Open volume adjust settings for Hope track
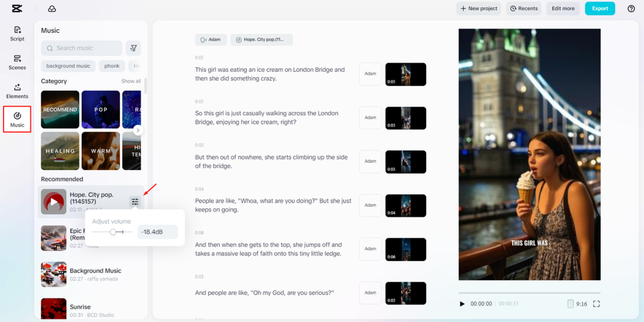644x322 pixels. coord(135,202)
